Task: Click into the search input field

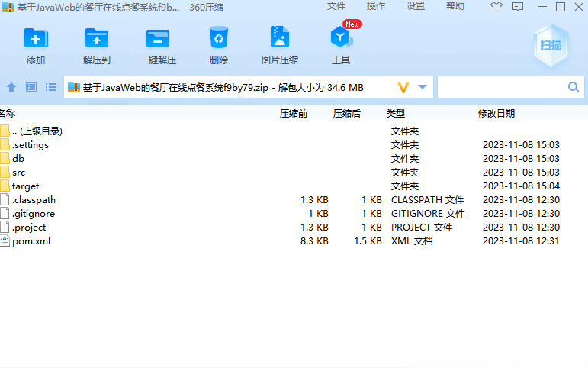Action: pyautogui.click(x=503, y=87)
